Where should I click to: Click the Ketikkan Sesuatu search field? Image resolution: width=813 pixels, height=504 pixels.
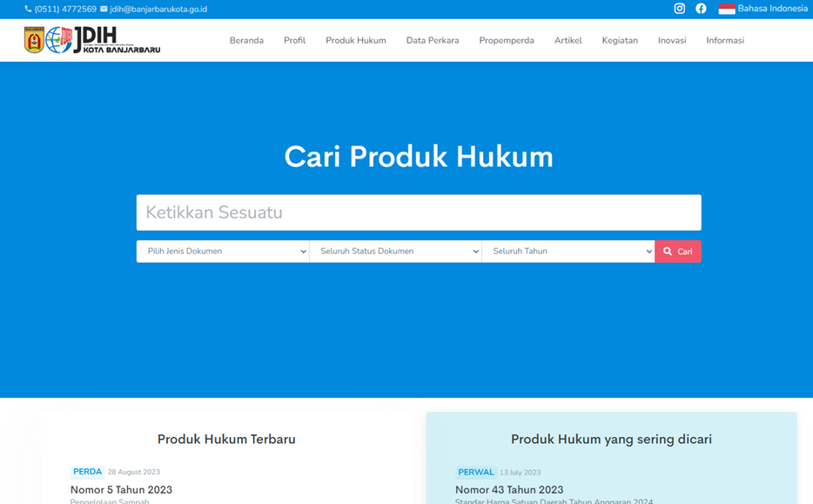pyautogui.click(x=419, y=212)
